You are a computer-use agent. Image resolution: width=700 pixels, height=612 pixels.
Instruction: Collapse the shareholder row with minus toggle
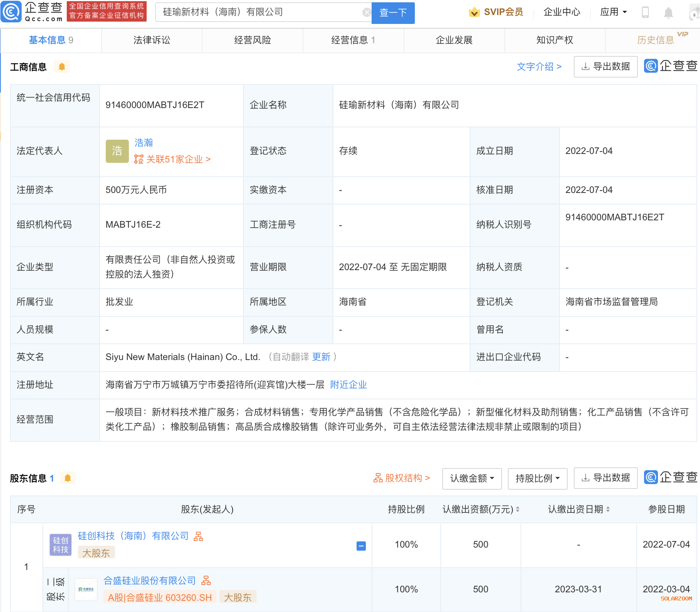coord(361,546)
